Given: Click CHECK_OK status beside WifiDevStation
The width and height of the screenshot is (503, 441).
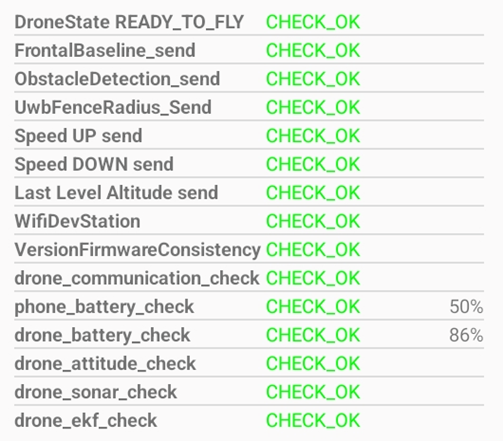Looking at the screenshot, I should coord(313,221).
